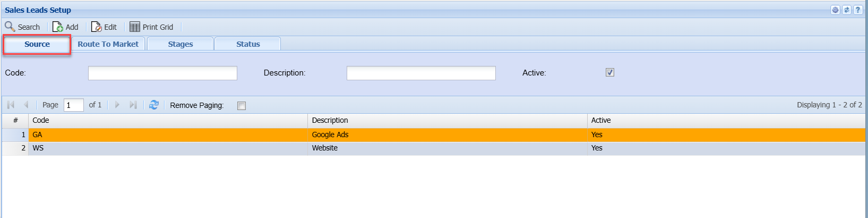This screenshot has height=218, width=868.
Task: Click the Print Grid icon
Action: click(135, 27)
